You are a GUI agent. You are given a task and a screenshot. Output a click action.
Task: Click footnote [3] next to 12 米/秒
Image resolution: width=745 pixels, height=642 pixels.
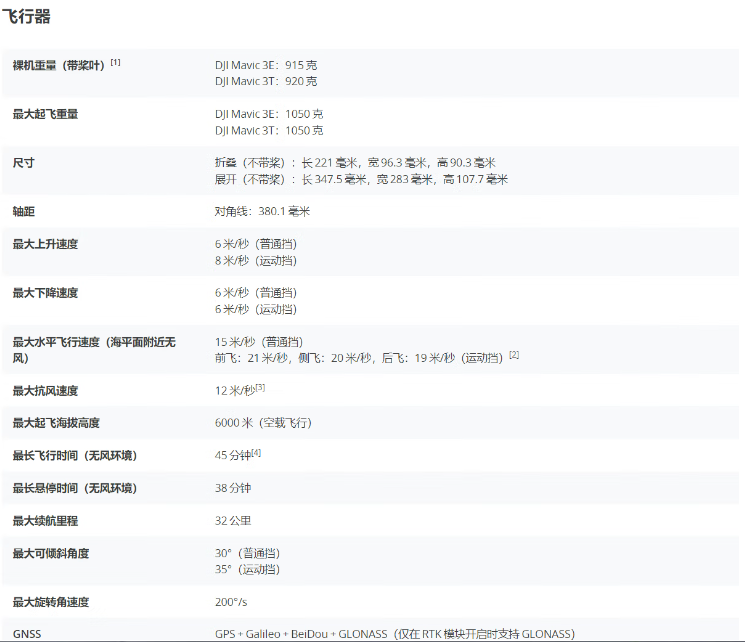click(260, 388)
